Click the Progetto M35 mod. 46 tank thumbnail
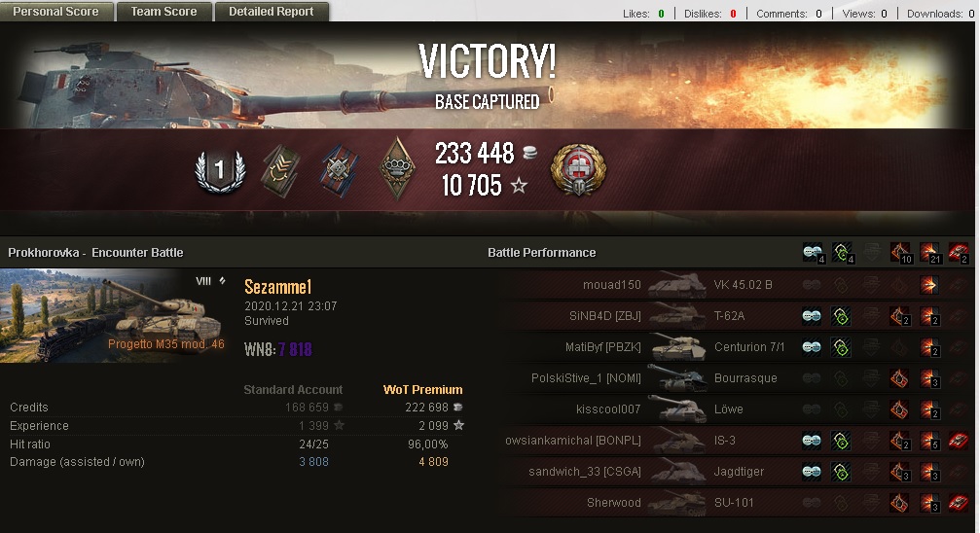The height and width of the screenshot is (533, 980). point(113,316)
